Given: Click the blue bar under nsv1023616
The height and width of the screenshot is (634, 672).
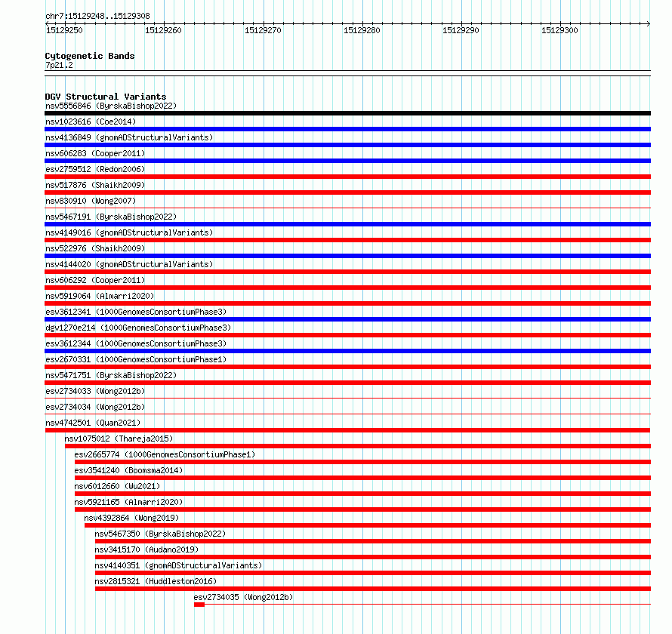Looking at the screenshot, I should point(347,129).
